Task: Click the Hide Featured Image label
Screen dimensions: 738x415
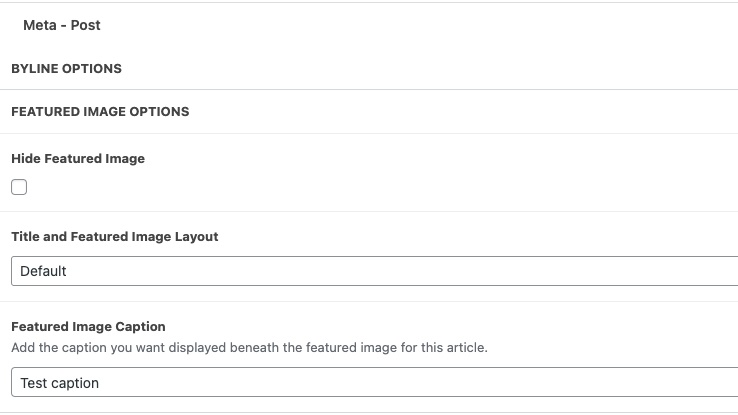Action: point(78,159)
